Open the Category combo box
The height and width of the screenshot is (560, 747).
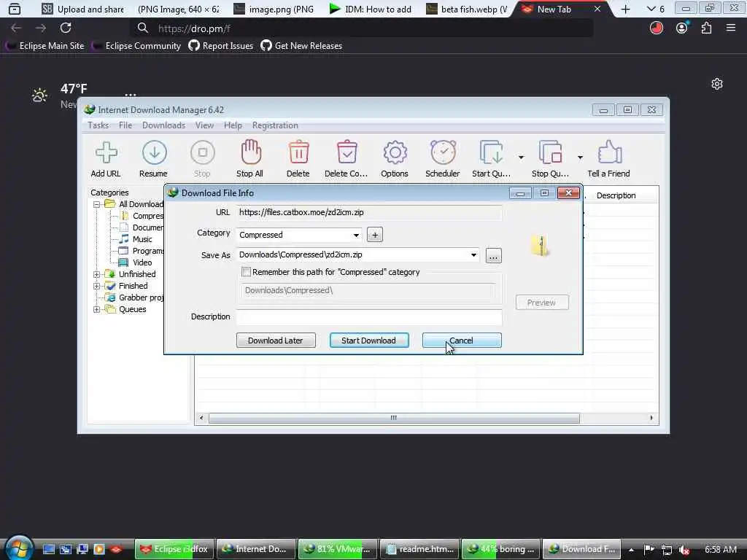[299, 235]
